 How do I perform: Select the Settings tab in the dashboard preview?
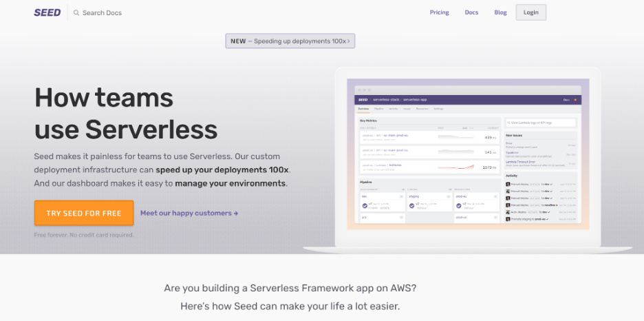439,109
